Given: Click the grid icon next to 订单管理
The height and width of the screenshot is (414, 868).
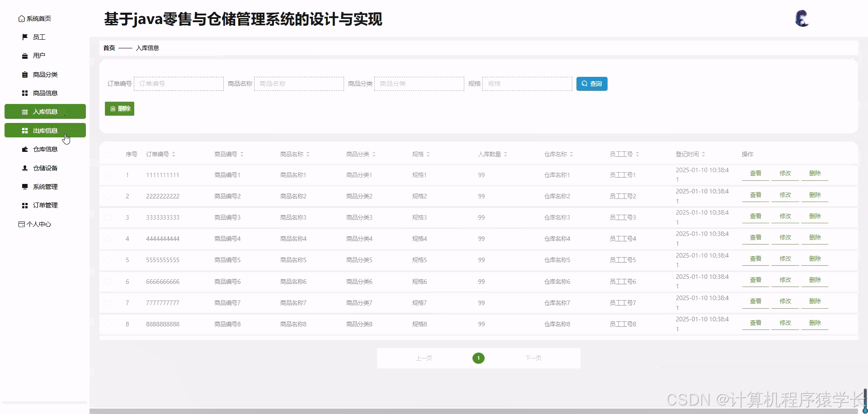Looking at the screenshot, I should tap(25, 206).
